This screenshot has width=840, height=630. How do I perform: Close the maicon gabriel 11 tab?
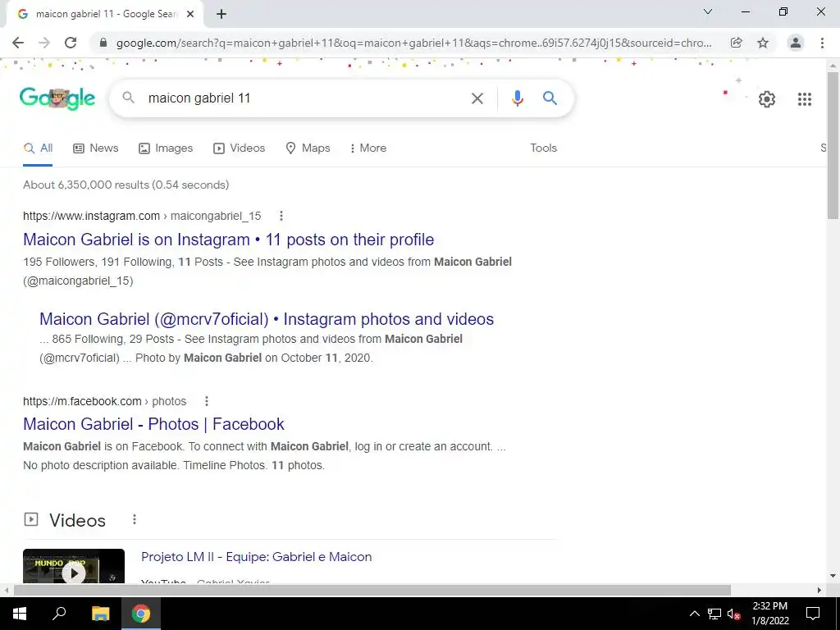pos(190,15)
